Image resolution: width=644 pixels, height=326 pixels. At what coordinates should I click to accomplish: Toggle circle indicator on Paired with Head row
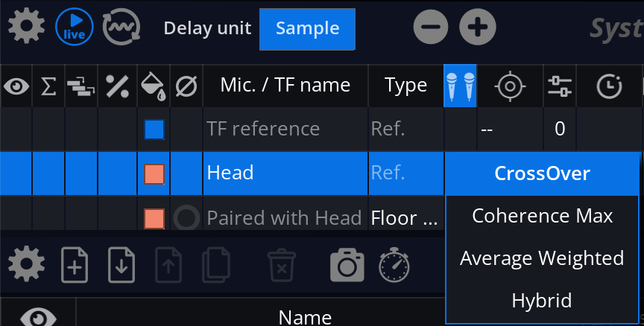pos(186,218)
